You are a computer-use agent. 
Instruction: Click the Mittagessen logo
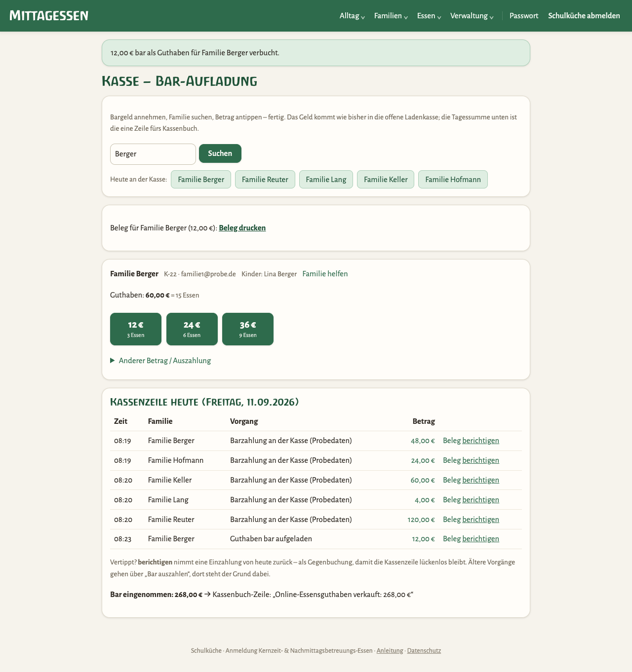coord(49,15)
